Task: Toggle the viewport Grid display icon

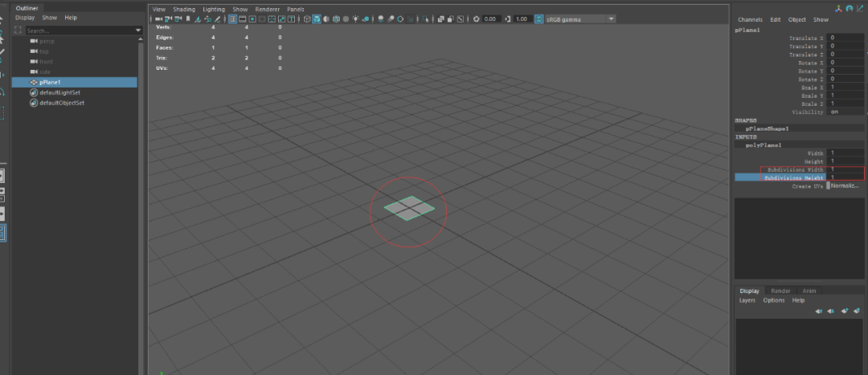Action: tap(233, 18)
